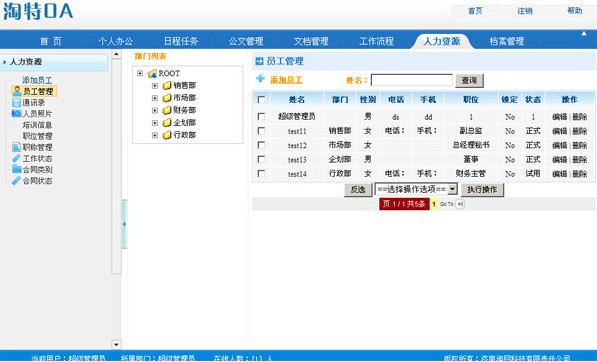Click the ROOT folder icon in tree
The image size is (597, 362).
click(152, 73)
